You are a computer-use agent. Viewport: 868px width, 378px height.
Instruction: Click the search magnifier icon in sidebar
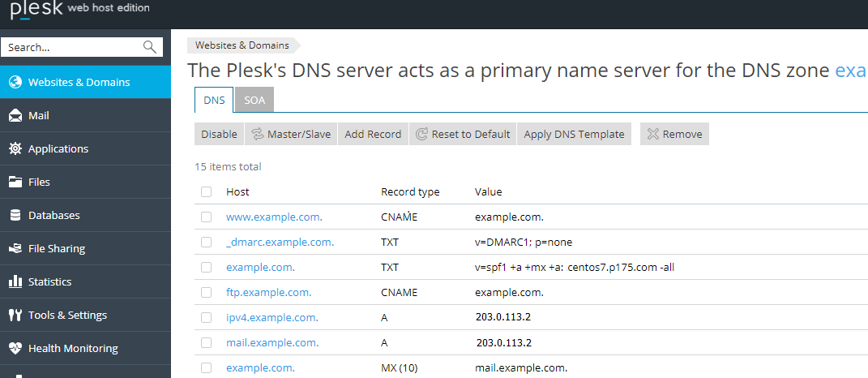pyautogui.click(x=150, y=47)
